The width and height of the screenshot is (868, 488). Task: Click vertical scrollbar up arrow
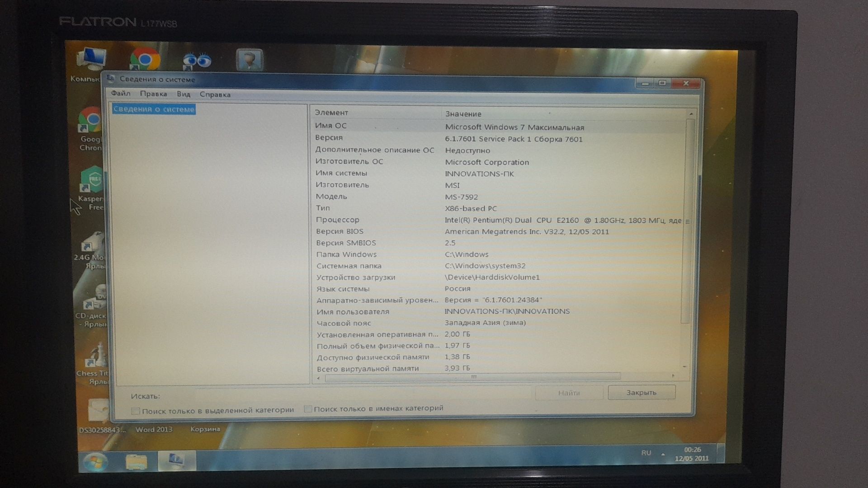pos(691,113)
